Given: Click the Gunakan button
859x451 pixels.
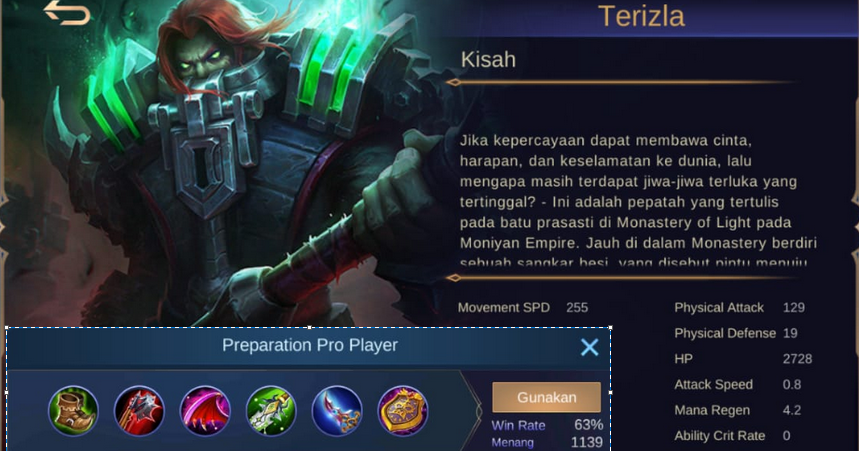Looking at the screenshot, I should 546,397.
